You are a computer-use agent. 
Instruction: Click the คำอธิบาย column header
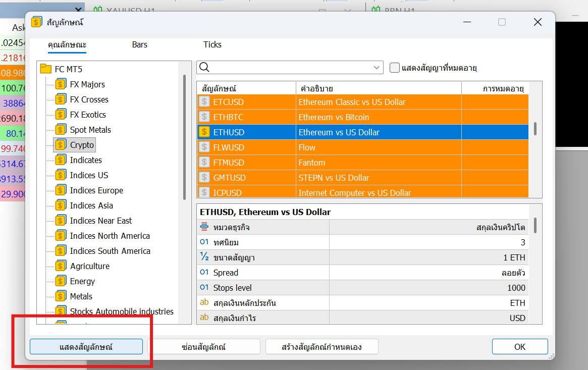pos(379,88)
